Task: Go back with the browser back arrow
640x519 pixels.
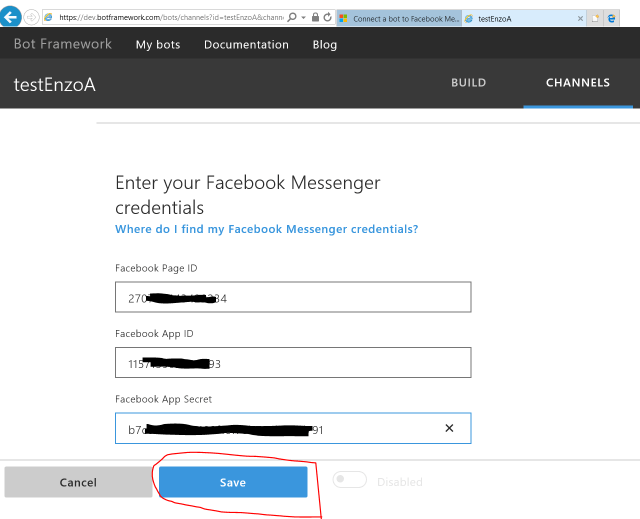Action: coord(10,17)
